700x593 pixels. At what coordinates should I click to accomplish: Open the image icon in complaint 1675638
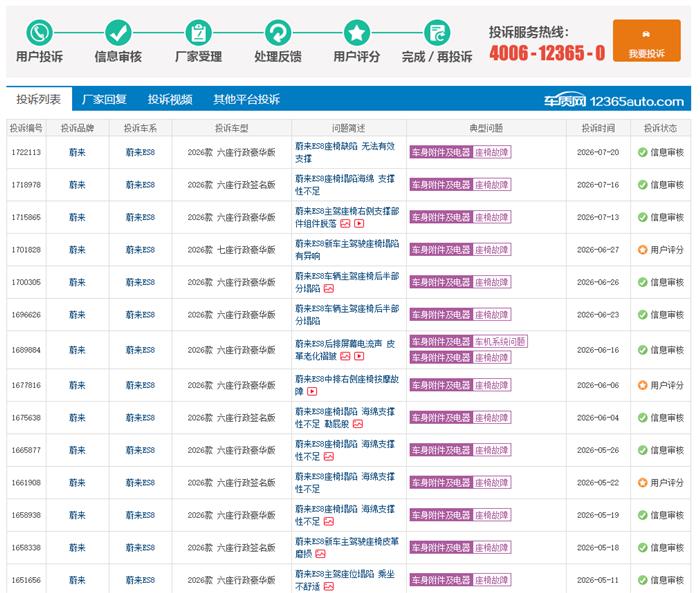pos(358,424)
